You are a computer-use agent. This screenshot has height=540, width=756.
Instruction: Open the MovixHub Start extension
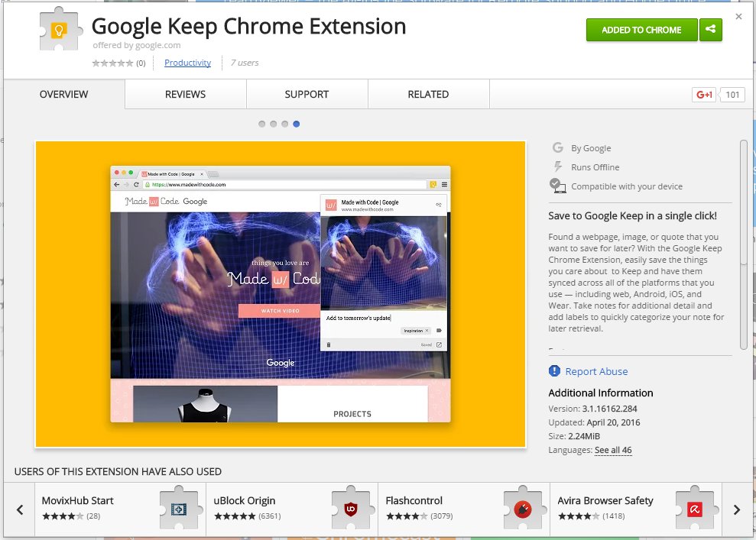point(121,509)
